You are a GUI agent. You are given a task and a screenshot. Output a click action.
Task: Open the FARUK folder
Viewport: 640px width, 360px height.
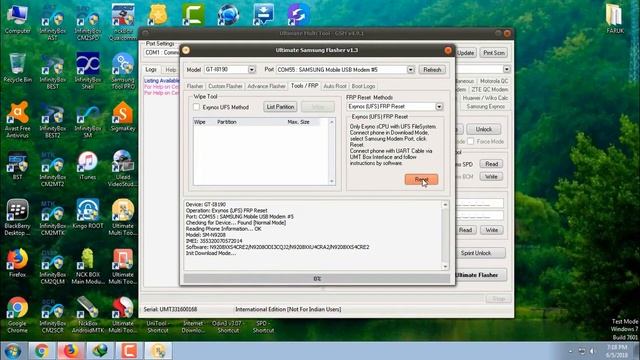click(x=614, y=19)
